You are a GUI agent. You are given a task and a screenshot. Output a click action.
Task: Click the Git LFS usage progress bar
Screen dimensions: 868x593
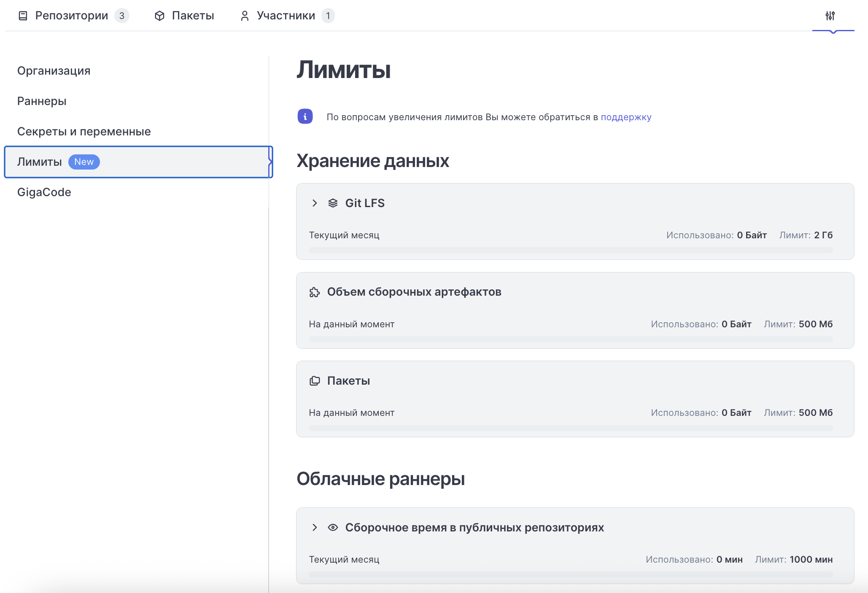tap(571, 250)
